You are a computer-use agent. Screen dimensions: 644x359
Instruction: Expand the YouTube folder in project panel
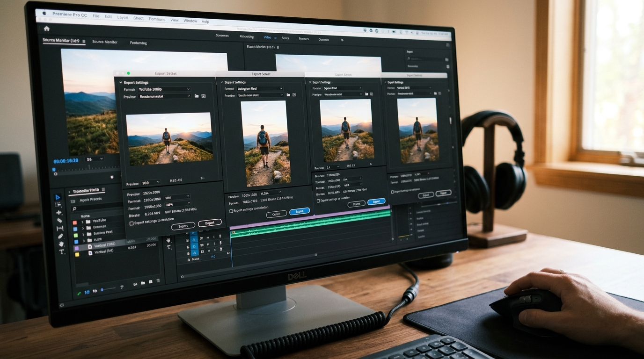click(83, 222)
